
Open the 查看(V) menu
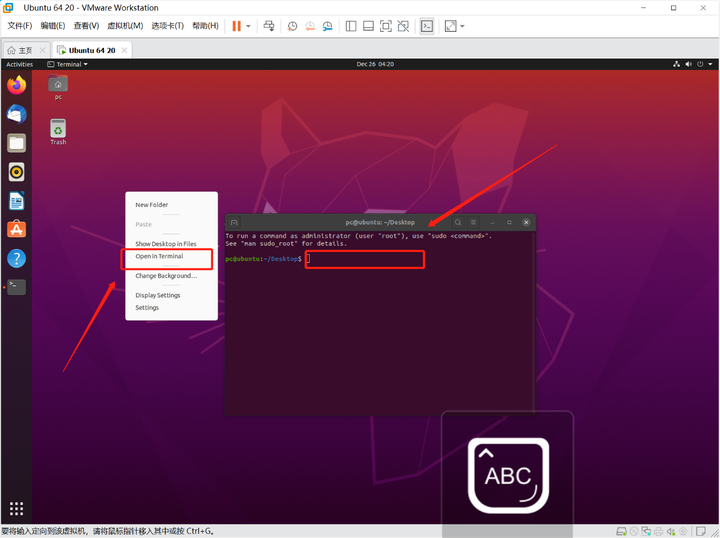tap(86, 26)
